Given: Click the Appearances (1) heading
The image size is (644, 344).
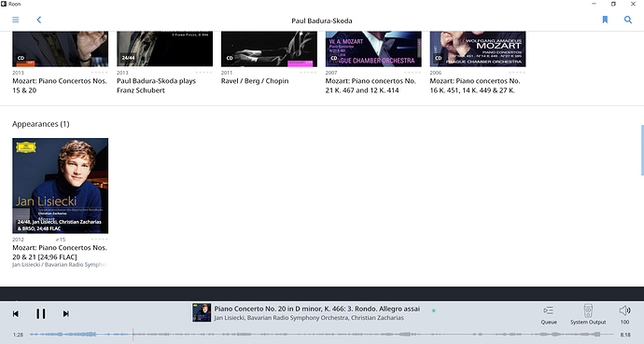Looking at the screenshot, I should pyautogui.click(x=41, y=124).
